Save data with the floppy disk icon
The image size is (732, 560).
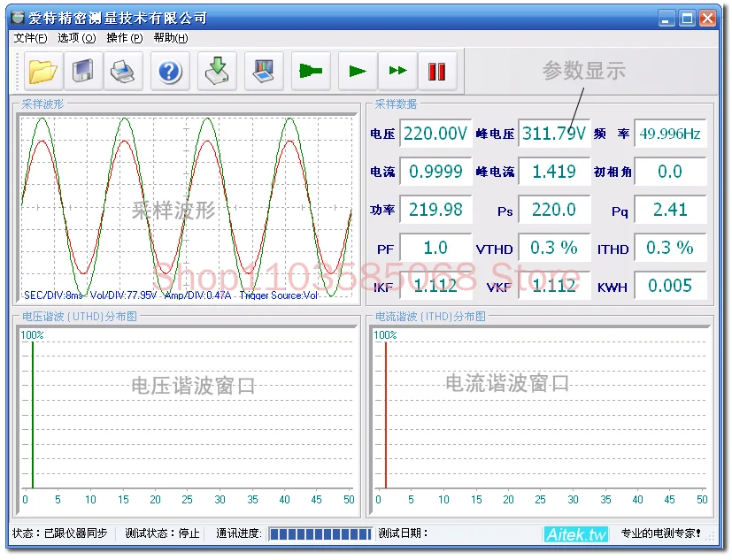(x=83, y=72)
